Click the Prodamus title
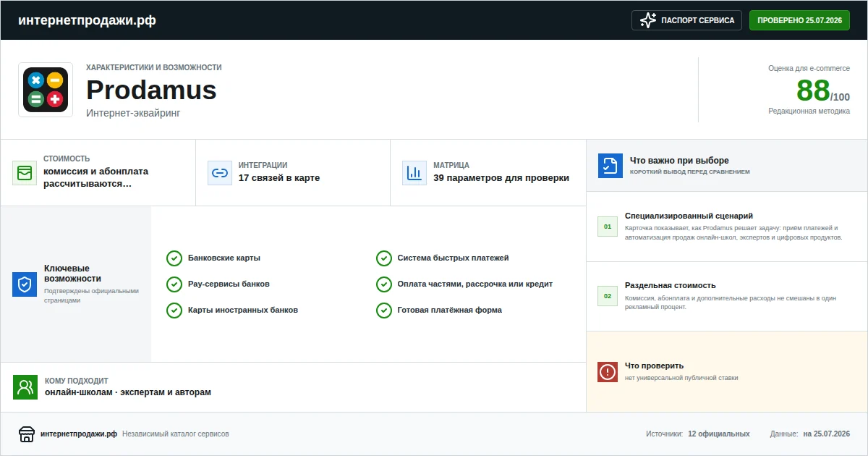Screen dimensions: 868x456 151,90
